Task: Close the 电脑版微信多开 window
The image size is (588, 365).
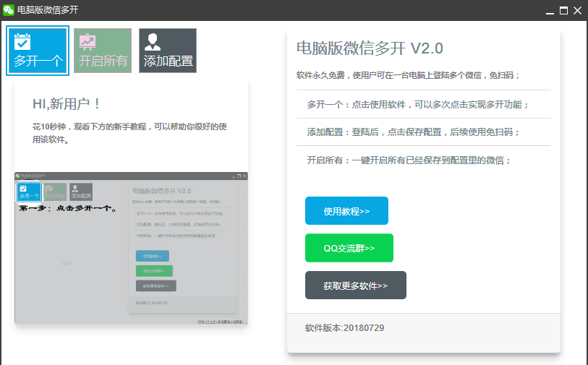Action: (x=577, y=11)
